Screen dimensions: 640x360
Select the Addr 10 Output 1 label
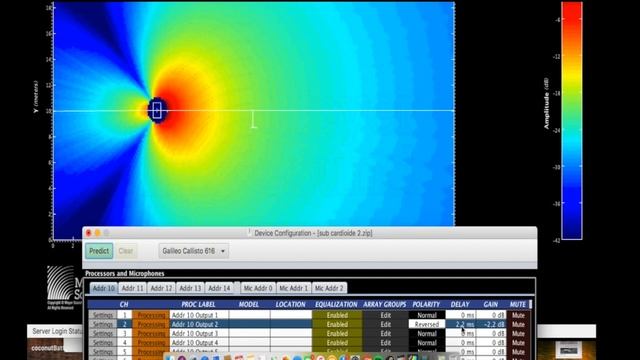point(199,315)
